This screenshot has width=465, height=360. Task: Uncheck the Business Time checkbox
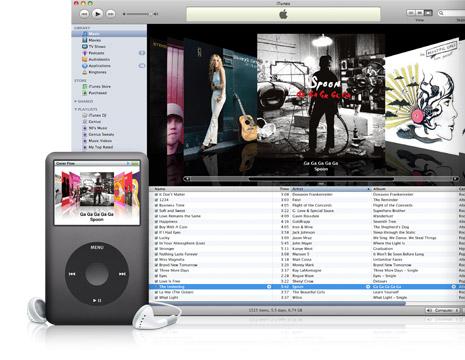tap(156, 205)
